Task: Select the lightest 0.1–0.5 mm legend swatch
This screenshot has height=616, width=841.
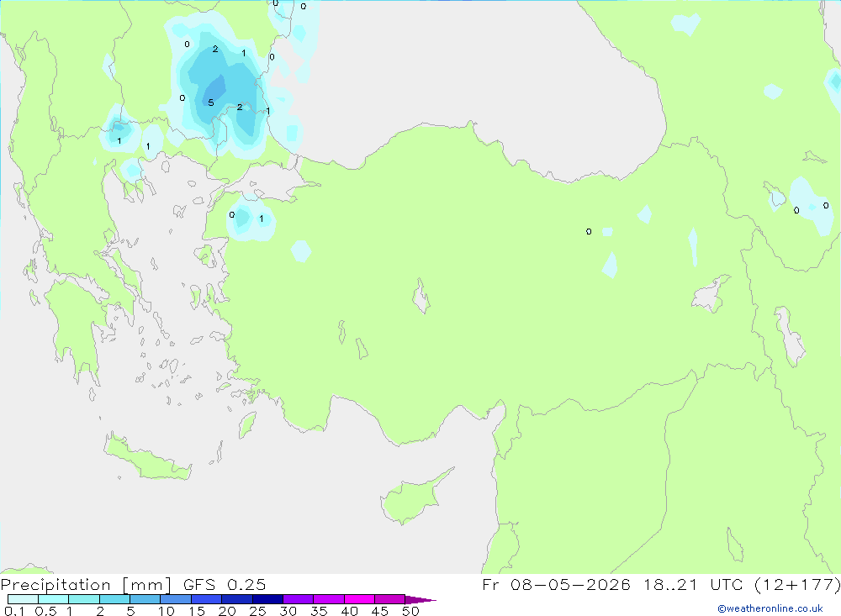Action: [x=23, y=599]
